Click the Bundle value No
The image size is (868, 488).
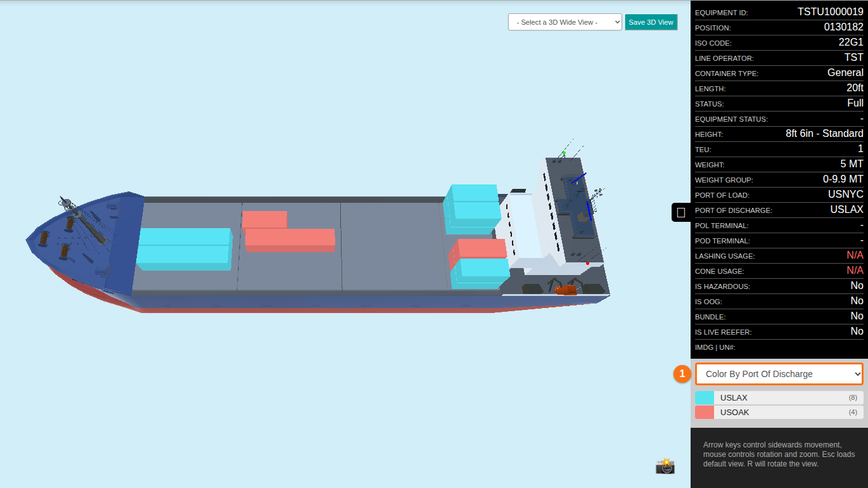coord(857,316)
